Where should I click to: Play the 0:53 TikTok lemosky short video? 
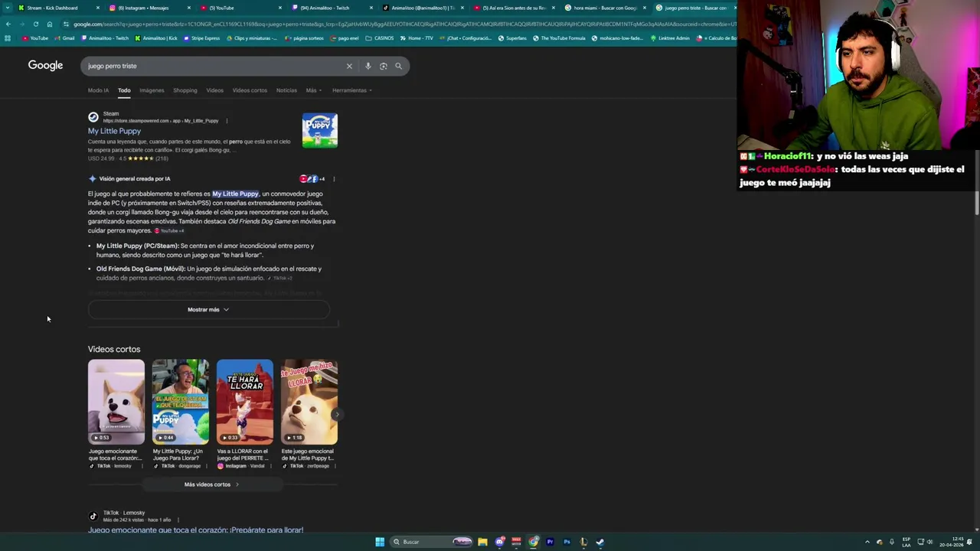coord(116,402)
